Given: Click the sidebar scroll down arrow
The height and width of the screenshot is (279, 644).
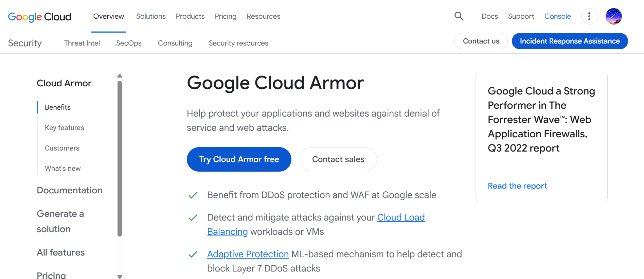Looking at the screenshot, I should coord(120,277).
